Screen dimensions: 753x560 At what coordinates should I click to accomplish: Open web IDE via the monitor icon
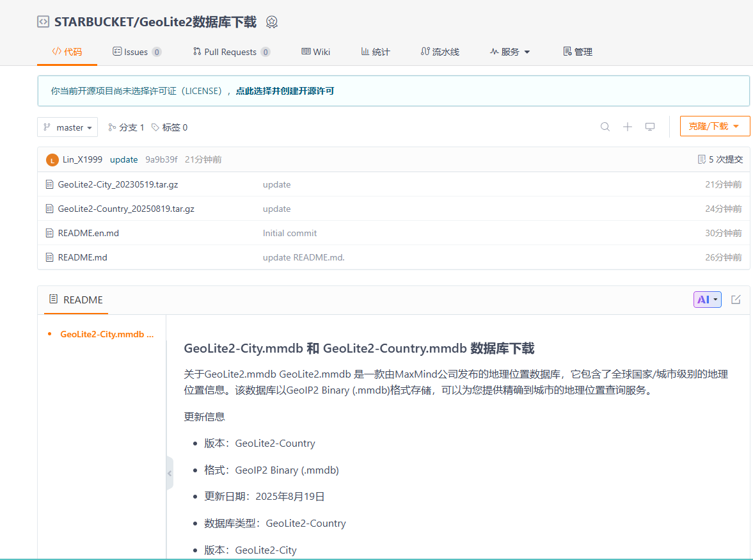pyautogui.click(x=650, y=127)
